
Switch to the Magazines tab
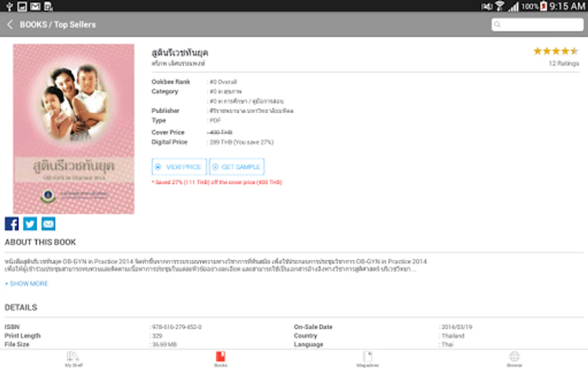[367, 359]
